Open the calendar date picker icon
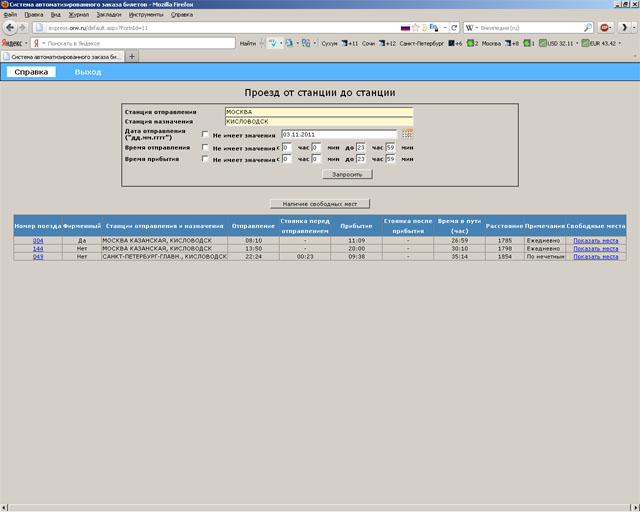Screen dimensions: 640x512 pos(407,134)
